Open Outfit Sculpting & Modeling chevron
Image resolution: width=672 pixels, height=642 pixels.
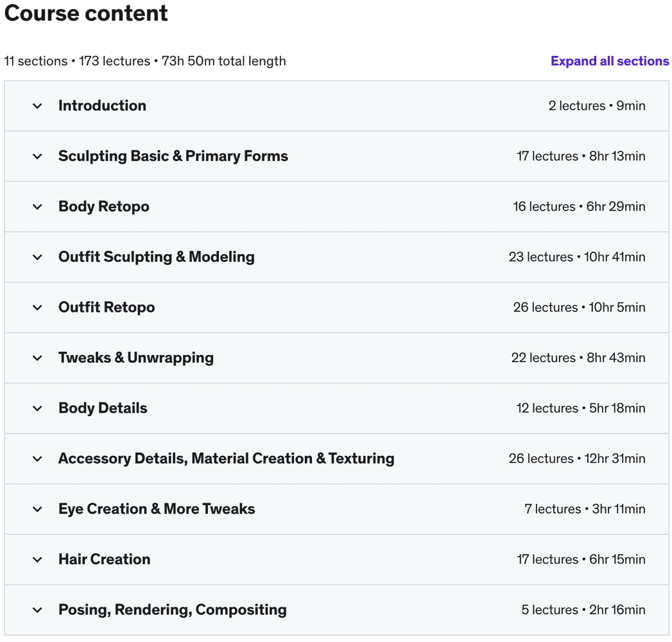pos(37,257)
